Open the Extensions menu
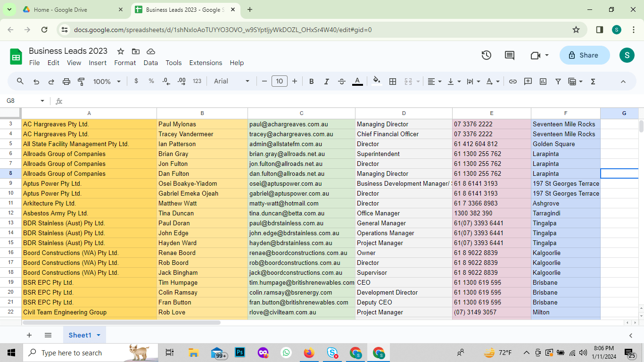 (206, 63)
